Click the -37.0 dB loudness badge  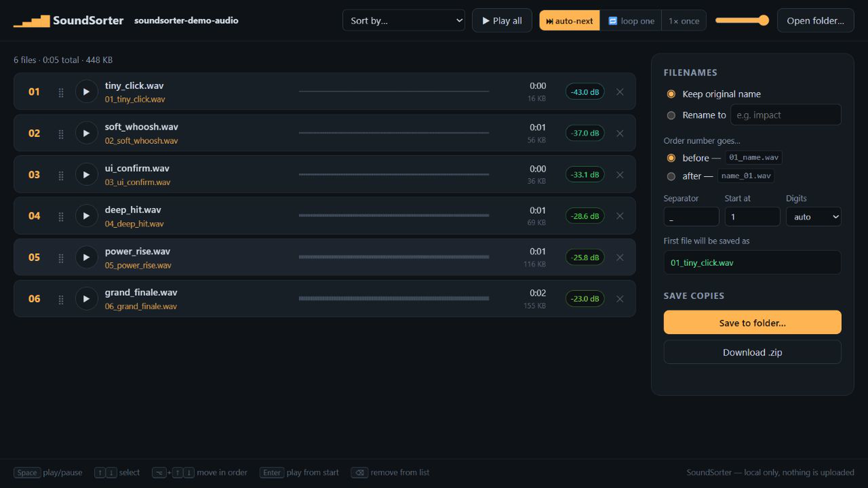point(585,133)
